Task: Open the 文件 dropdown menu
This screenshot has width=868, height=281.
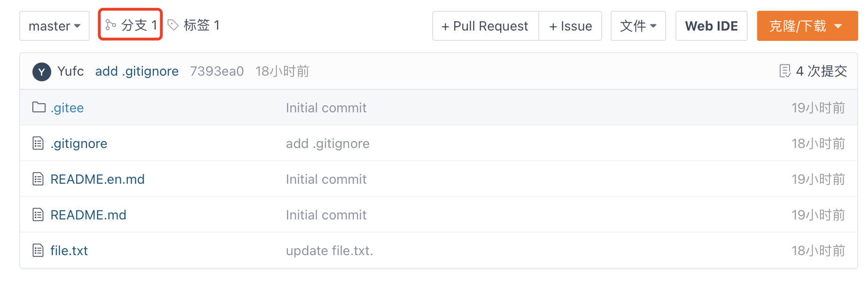Action: point(638,26)
